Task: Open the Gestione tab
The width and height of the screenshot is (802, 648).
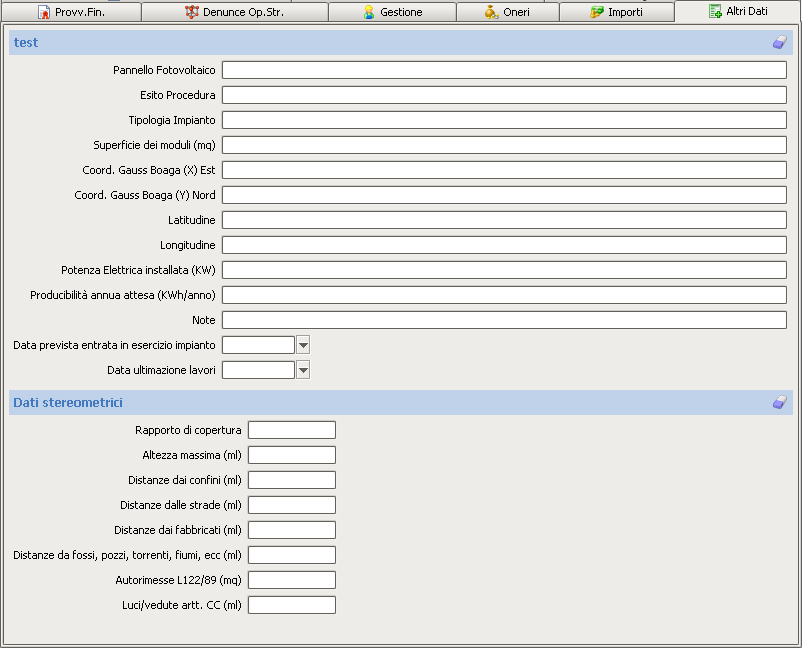Action: 392,12
